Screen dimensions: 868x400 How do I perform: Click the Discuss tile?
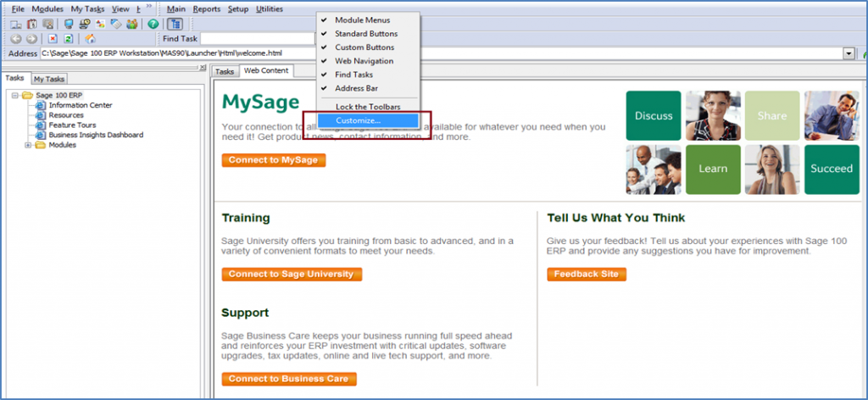coord(654,115)
